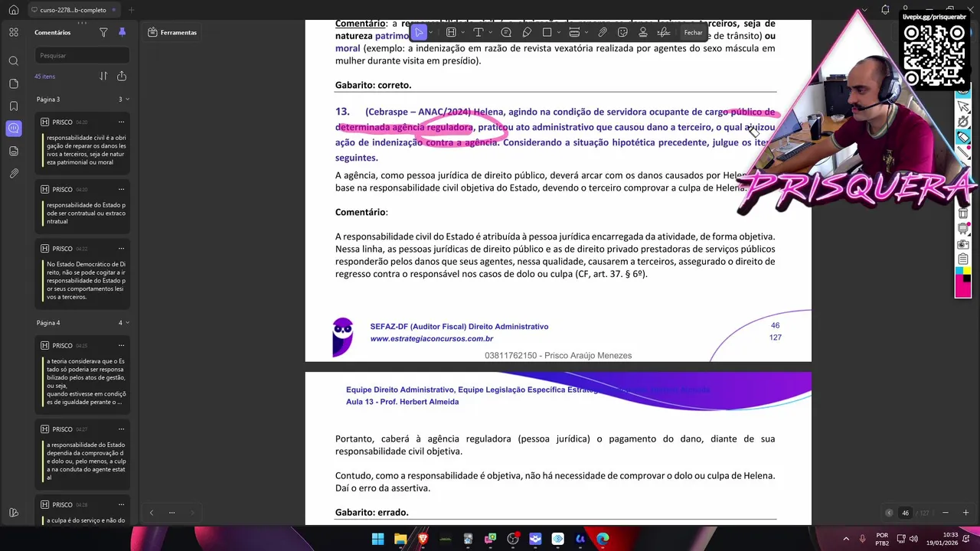Open the www.estrategiaconcursos.com.br link
This screenshot has width=980, height=551.
[x=431, y=338]
